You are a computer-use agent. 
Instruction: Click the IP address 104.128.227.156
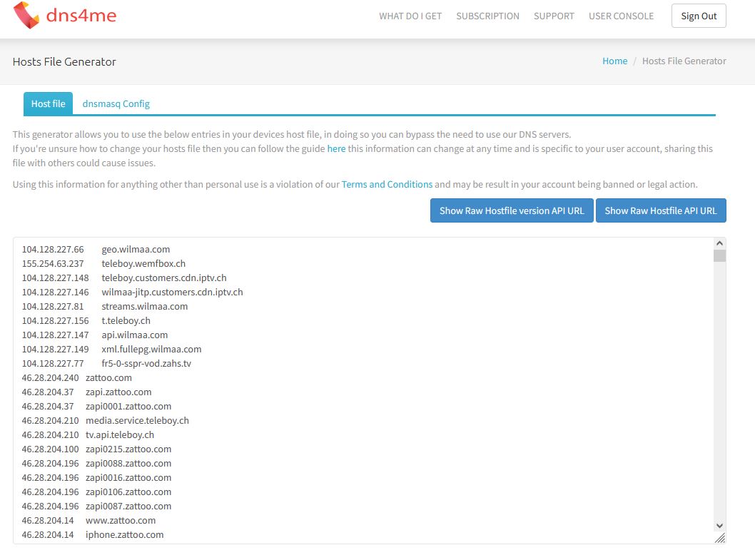click(56, 321)
